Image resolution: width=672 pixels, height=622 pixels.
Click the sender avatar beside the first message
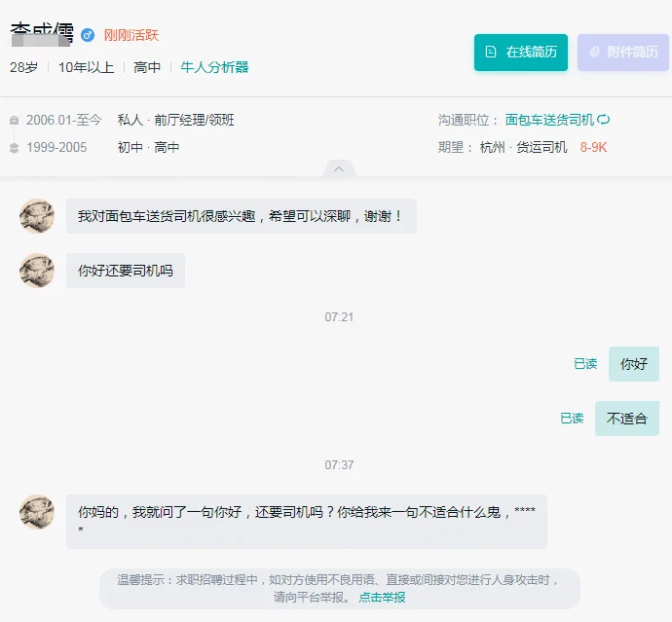click(37, 216)
